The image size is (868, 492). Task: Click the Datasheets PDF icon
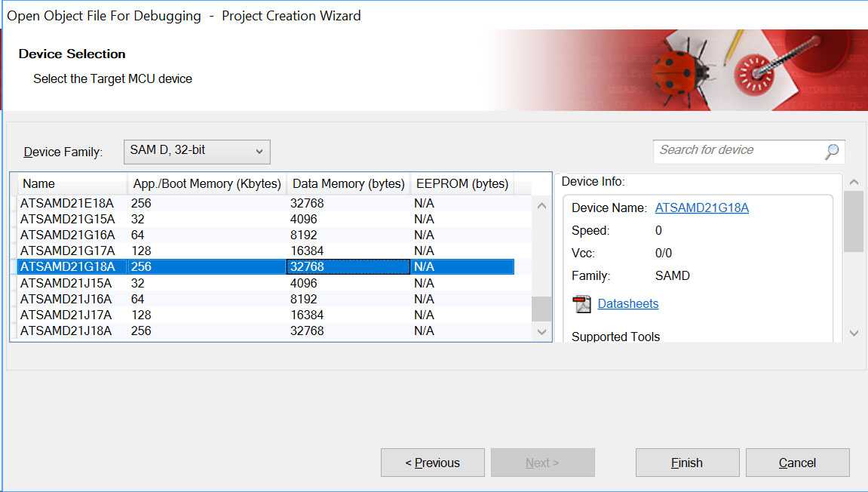pos(581,304)
